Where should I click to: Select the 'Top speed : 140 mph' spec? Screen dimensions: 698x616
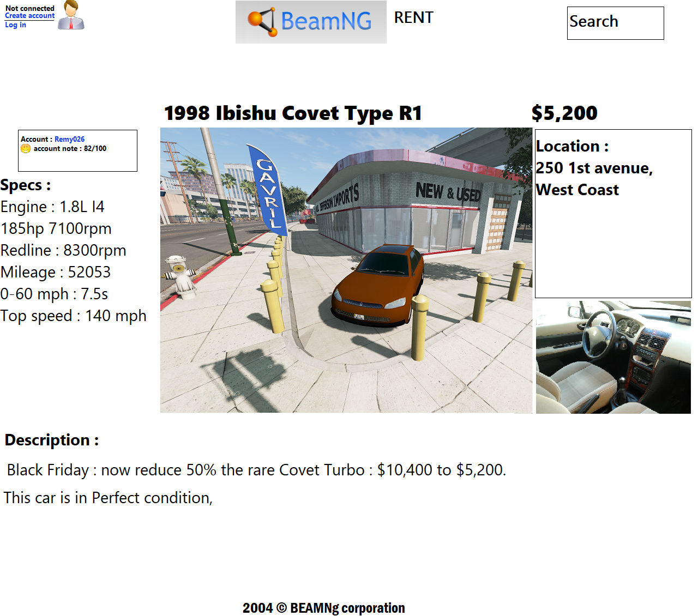click(x=74, y=316)
